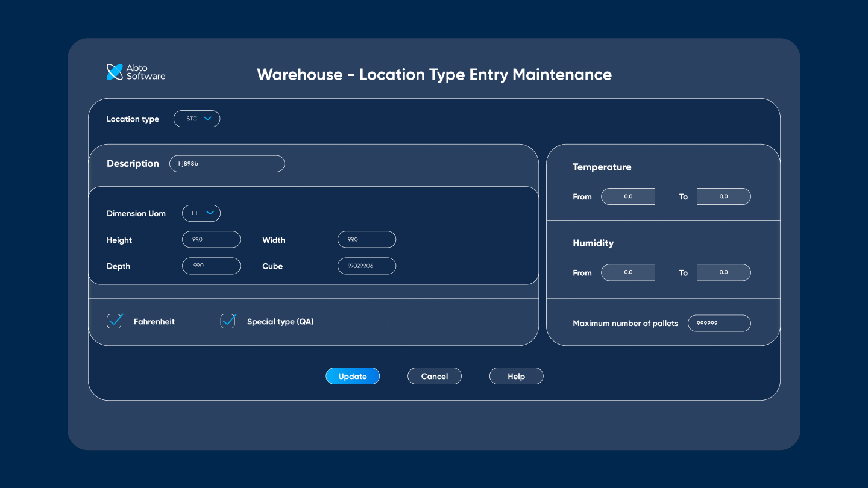Focus the Width input field

tap(366, 240)
